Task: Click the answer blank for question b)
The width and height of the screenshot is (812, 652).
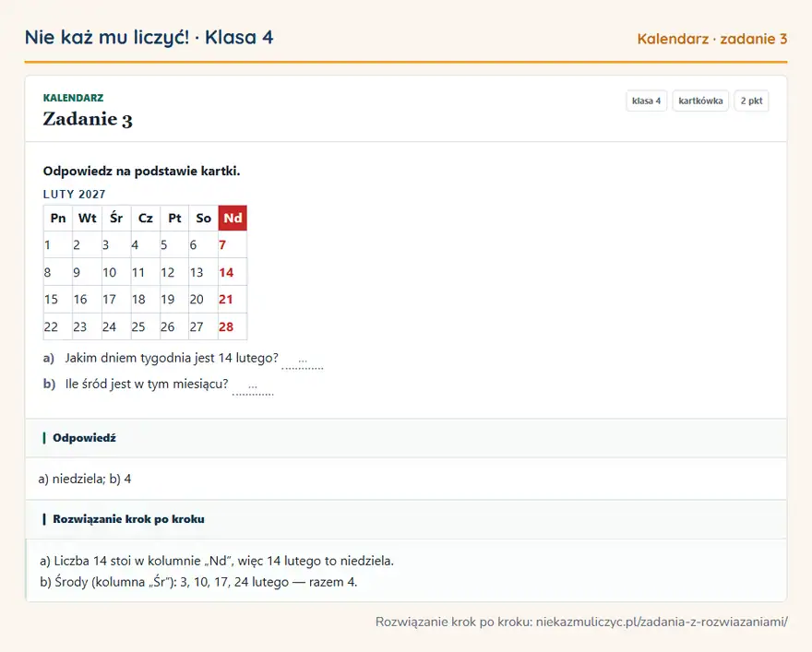Action: pos(253,386)
